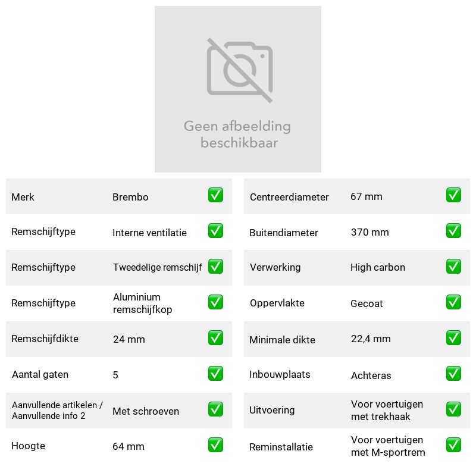Click the checkmark for M-sportrem Reminstallatie
The width and height of the screenshot is (476, 476).
[453, 445]
